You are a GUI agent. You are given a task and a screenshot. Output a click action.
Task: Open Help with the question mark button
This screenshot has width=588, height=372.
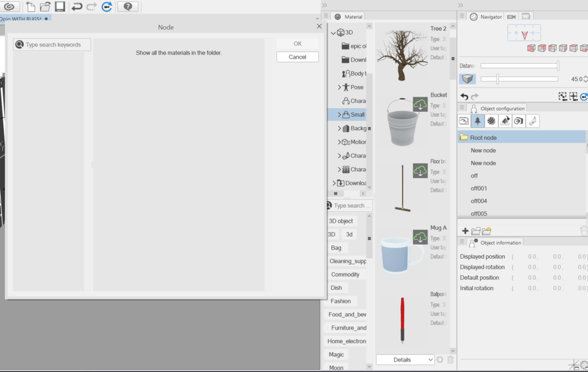[x=128, y=6]
